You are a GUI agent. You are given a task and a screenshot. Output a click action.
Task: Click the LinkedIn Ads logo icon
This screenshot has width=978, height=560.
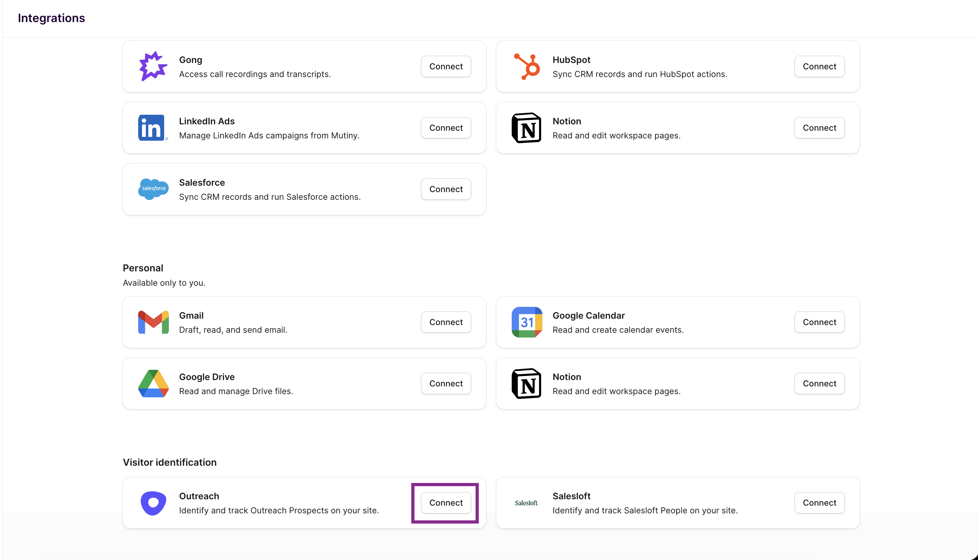tap(153, 128)
